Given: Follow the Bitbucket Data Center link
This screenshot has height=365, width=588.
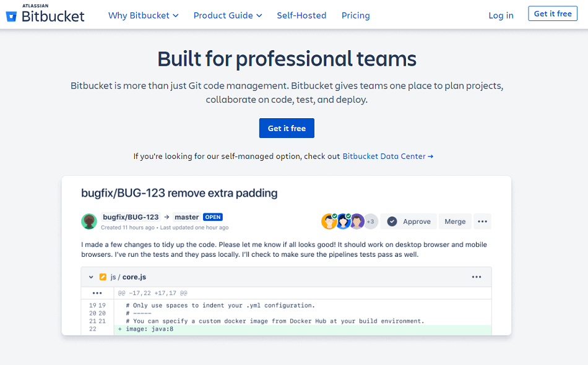Looking at the screenshot, I should point(387,157).
